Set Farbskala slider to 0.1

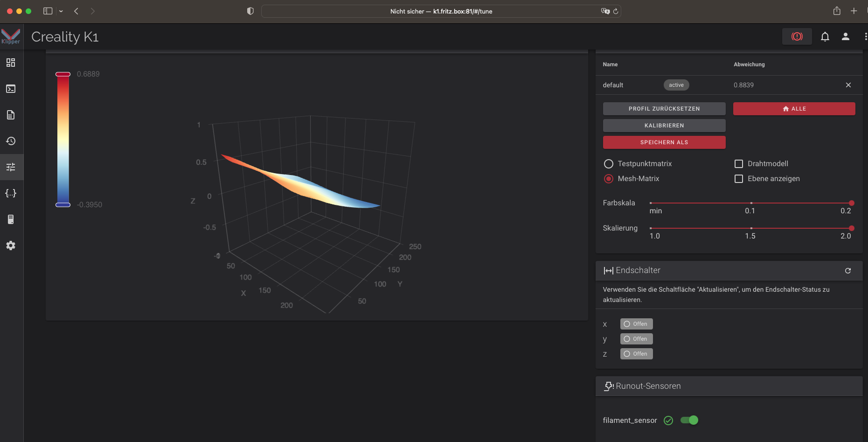coord(751,203)
